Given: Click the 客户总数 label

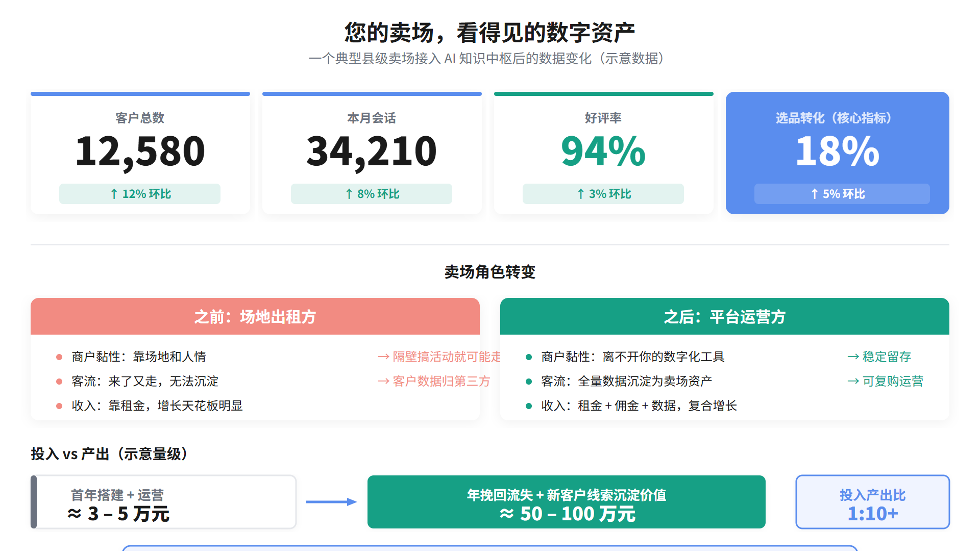Looking at the screenshot, I should click(140, 118).
